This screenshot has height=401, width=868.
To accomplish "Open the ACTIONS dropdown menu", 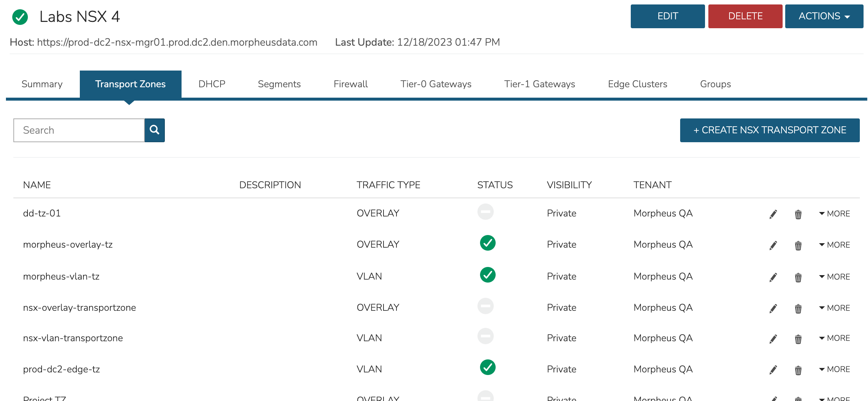I will [824, 16].
